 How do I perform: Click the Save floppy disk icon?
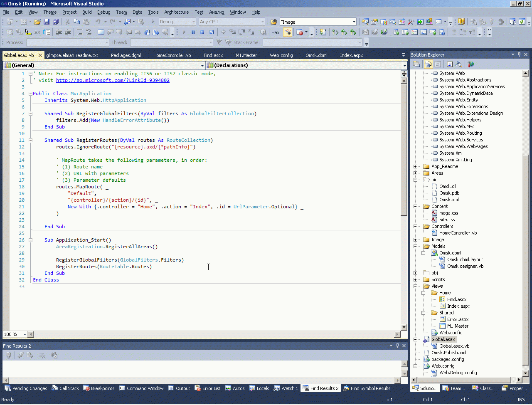click(x=47, y=22)
